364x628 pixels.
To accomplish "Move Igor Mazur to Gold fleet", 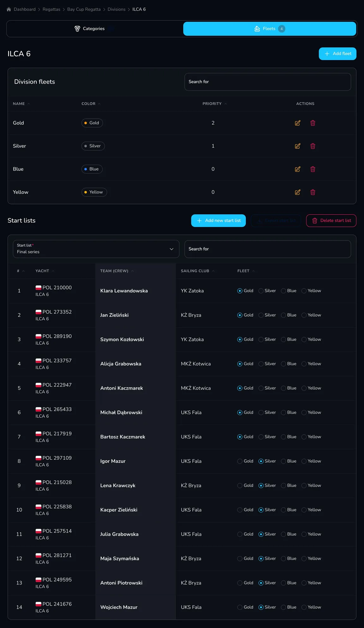I will 240,461.
